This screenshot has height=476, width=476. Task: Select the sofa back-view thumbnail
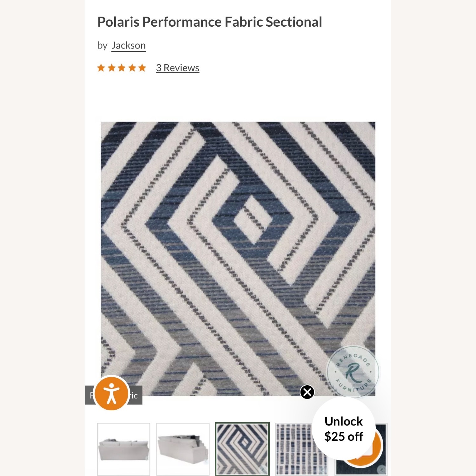(x=123, y=449)
